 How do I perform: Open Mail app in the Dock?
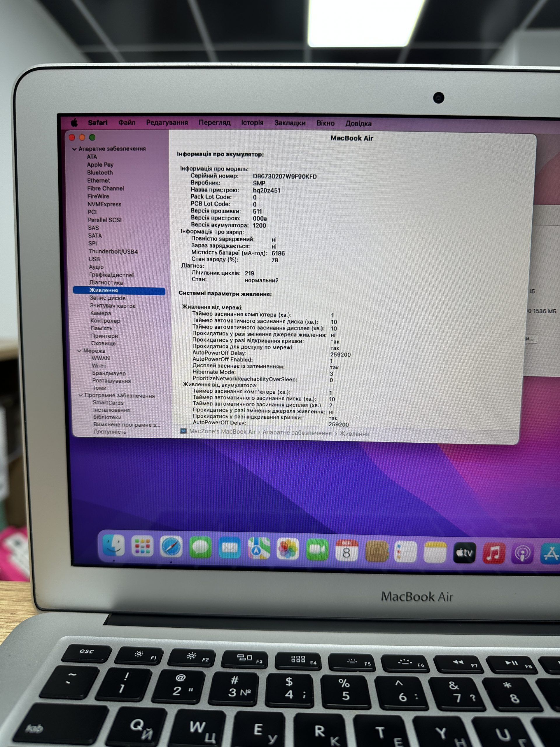click(x=230, y=548)
